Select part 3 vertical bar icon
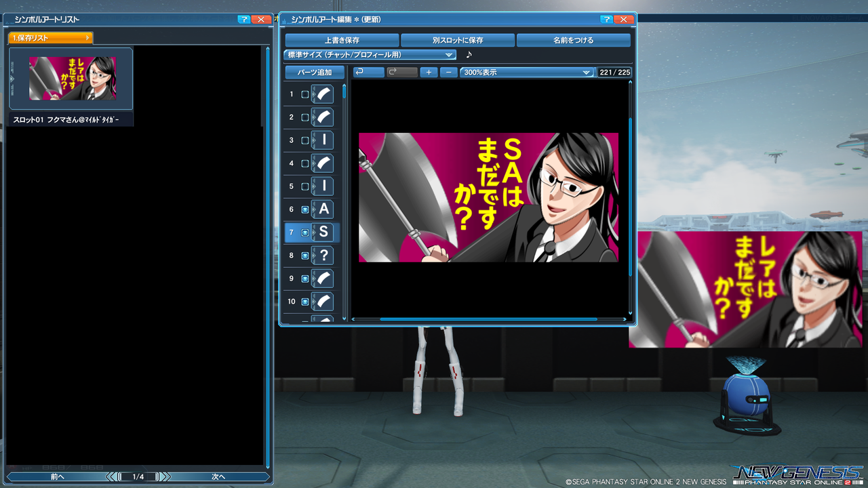 pyautogui.click(x=323, y=140)
